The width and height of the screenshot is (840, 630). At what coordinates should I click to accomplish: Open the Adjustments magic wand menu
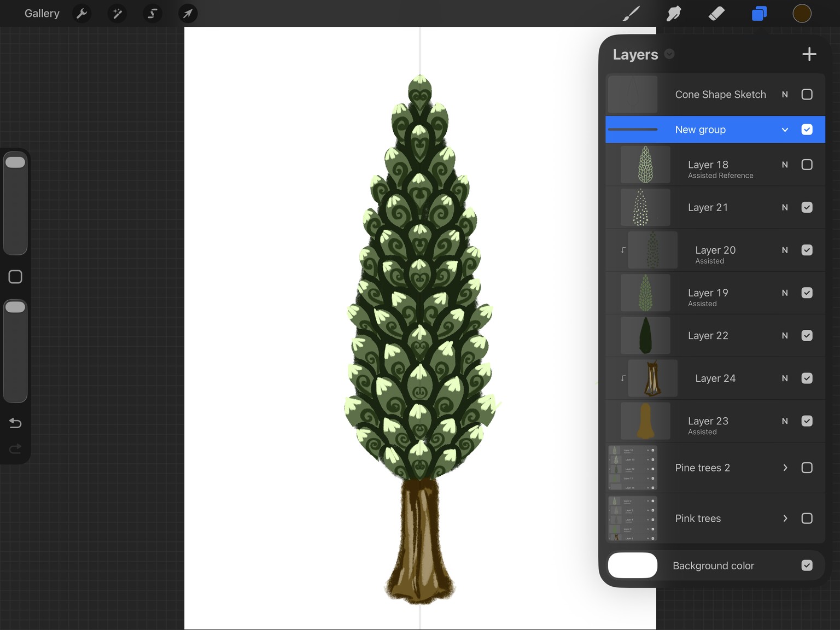pyautogui.click(x=117, y=13)
